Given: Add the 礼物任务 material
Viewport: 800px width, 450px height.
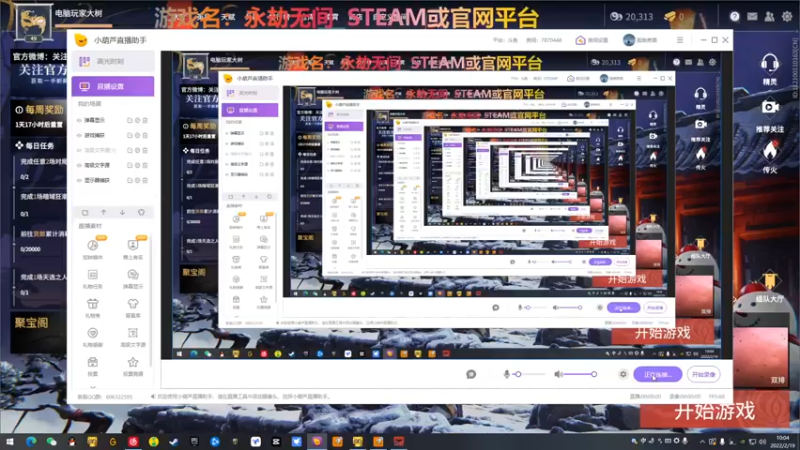Looking at the screenshot, I should tap(92, 279).
